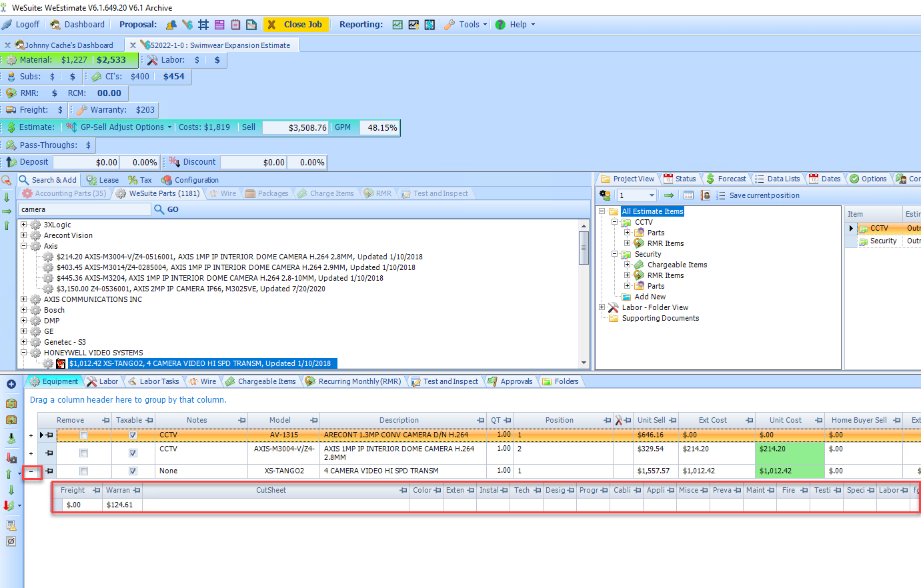The image size is (921, 588).
Task: Open the Data Lists tab
Action: click(777, 179)
